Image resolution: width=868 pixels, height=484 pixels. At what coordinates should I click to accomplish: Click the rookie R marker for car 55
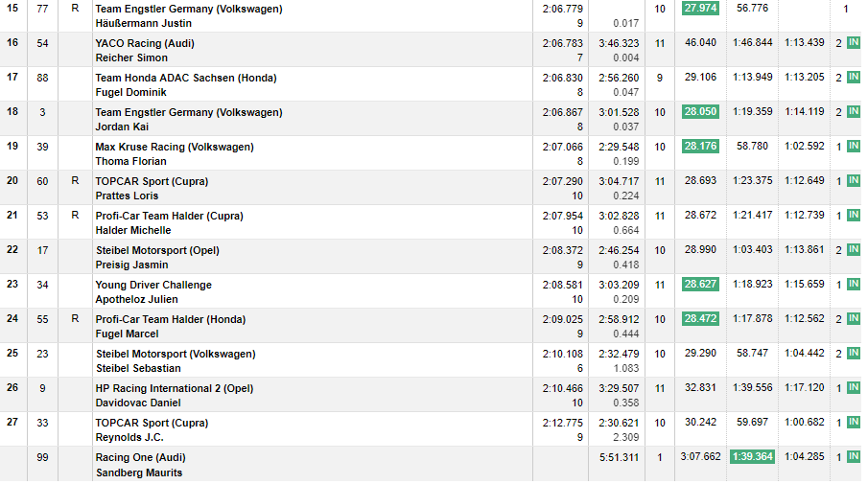(75, 319)
